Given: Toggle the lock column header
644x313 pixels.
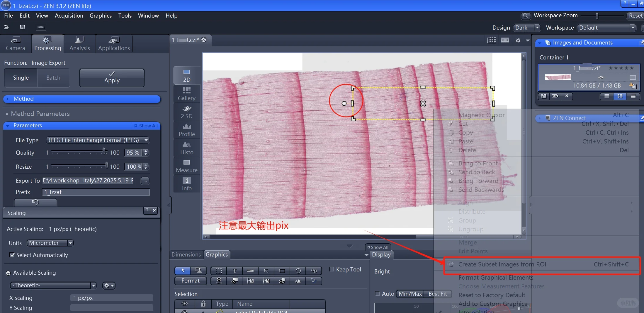Looking at the screenshot, I should point(203,304).
